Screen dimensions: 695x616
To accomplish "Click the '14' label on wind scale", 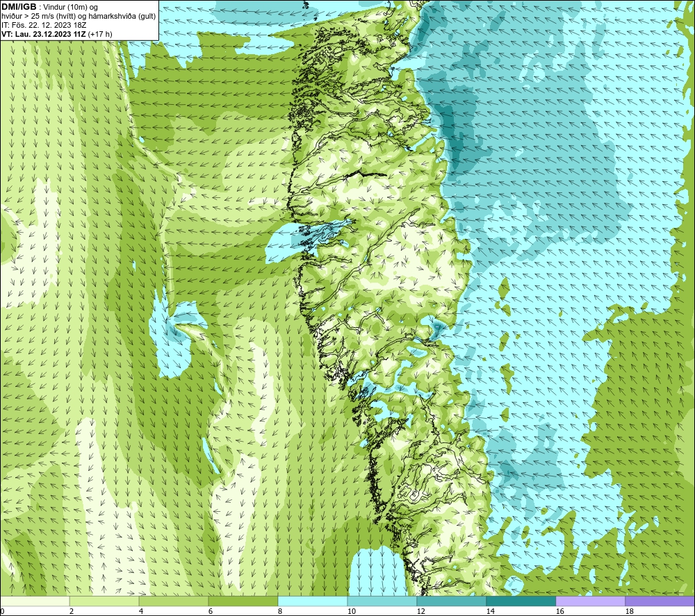I will coord(490,612).
